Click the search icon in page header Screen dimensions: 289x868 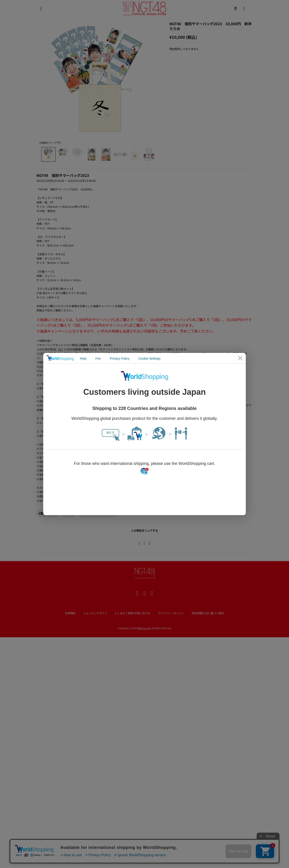point(235,9)
